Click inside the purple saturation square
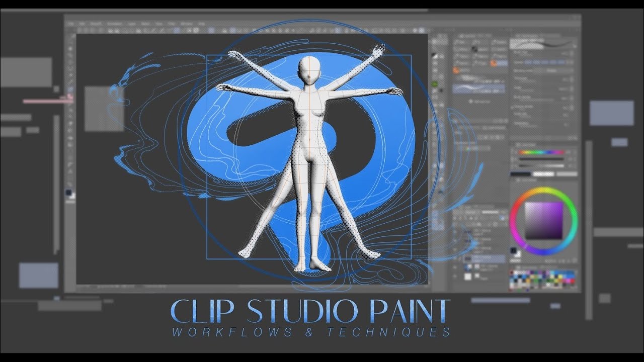The height and width of the screenshot is (362, 644). point(544,221)
